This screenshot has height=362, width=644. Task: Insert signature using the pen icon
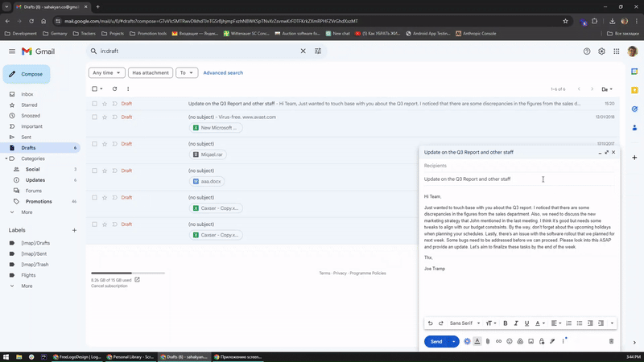pyautogui.click(x=552, y=341)
